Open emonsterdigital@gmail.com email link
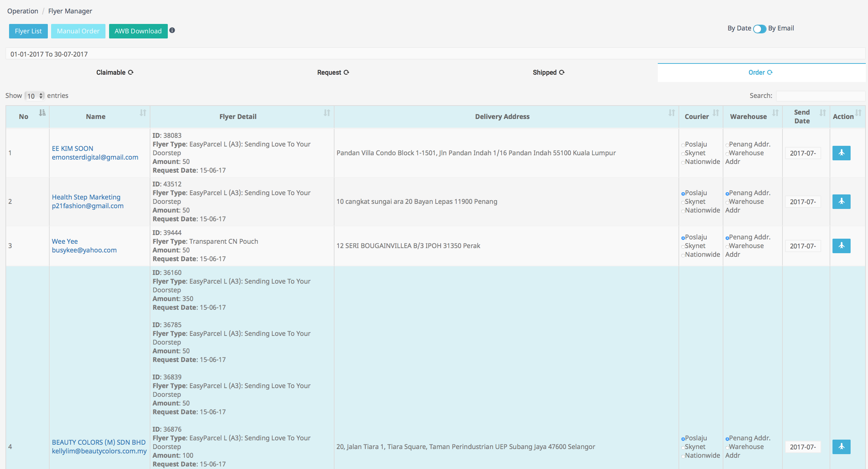Viewport: 868px width, 469px height. 95,157
